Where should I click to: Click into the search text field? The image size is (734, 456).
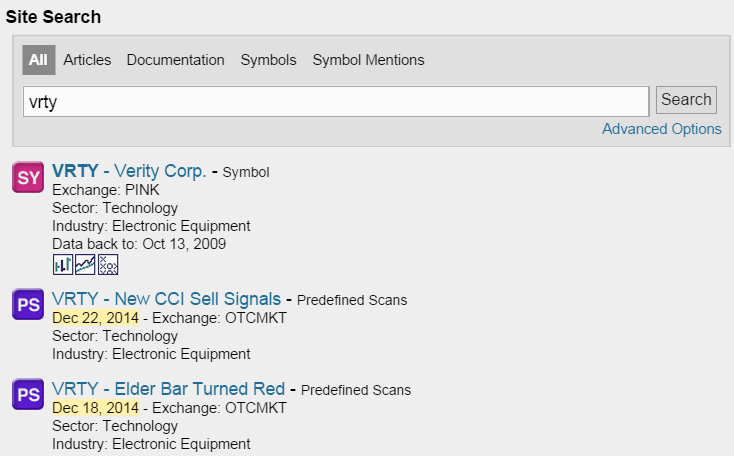coord(336,101)
